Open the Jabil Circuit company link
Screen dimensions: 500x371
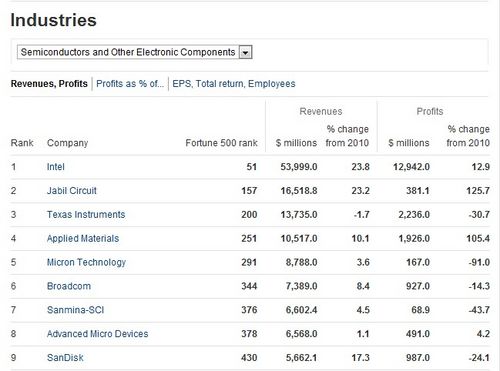coord(71,191)
